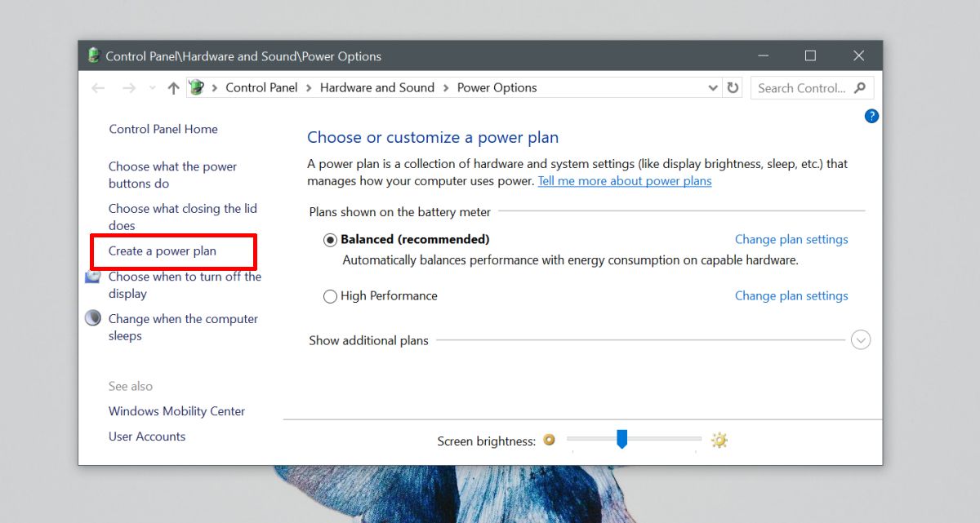Image resolution: width=980 pixels, height=523 pixels.
Task: Select the Balanced (recommended) plan
Action: tap(330, 240)
